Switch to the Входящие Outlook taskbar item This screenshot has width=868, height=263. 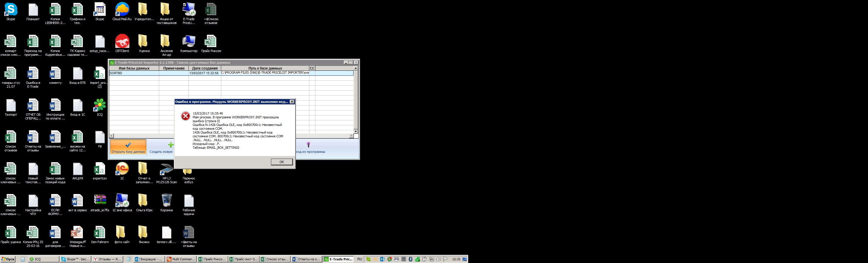coord(149,259)
